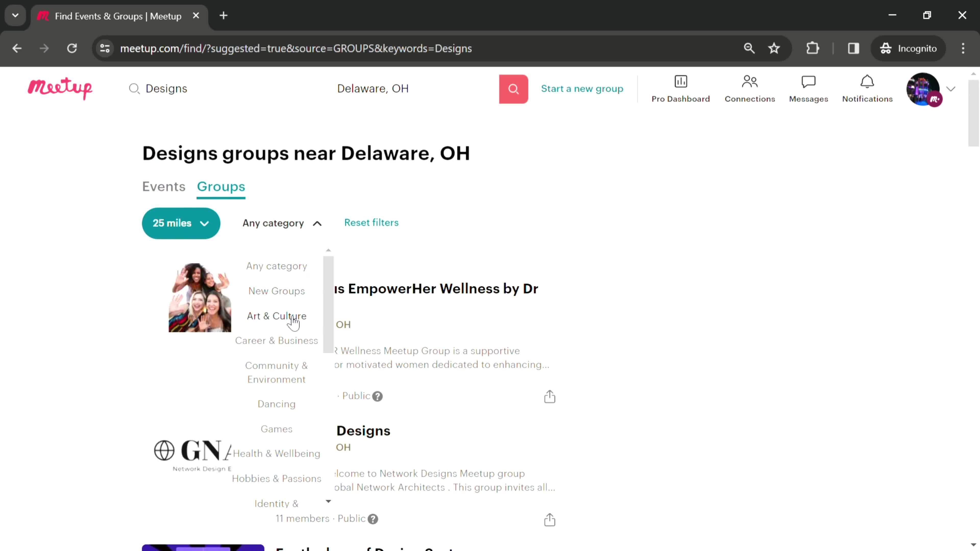Choose New Groups category
Image resolution: width=980 pixels, height=551 pixels.
pyautogui.click(x=277, y=291)
